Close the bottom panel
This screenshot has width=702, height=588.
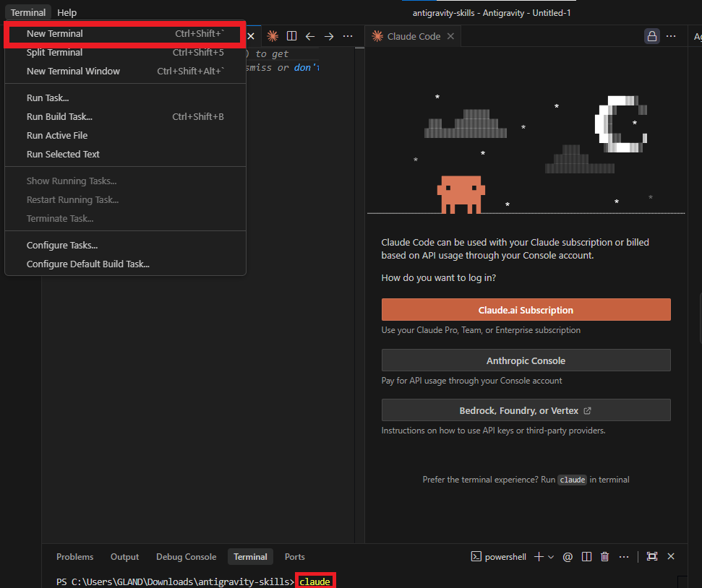pyautogui.click(x=671, y=556)
